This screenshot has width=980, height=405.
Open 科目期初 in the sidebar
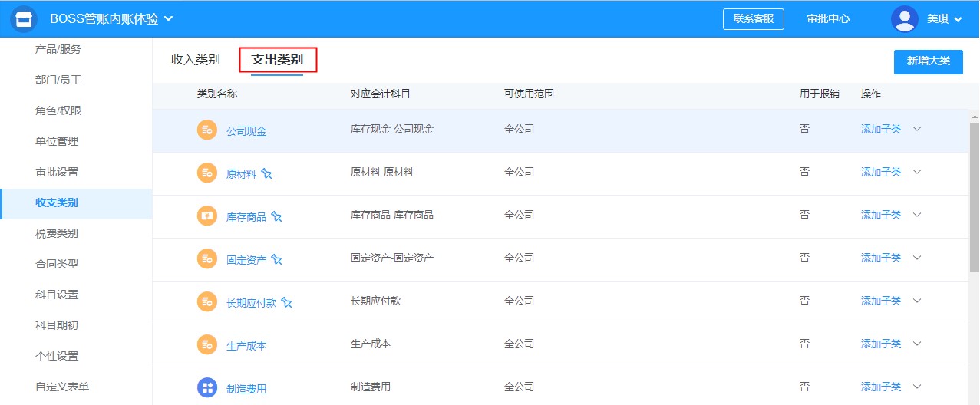point(57,325)
